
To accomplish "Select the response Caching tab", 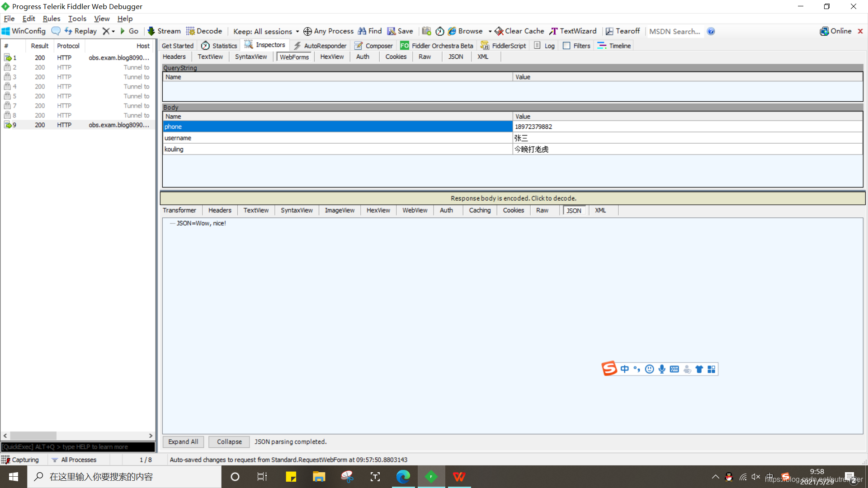I will [480, 210].
